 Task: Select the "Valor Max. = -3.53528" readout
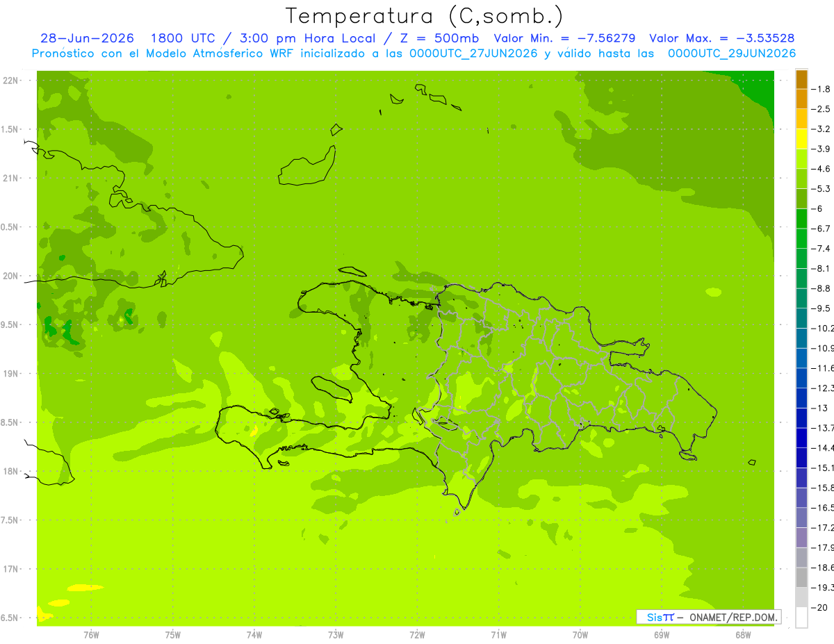pyautogui.click(x=721, y=38)
